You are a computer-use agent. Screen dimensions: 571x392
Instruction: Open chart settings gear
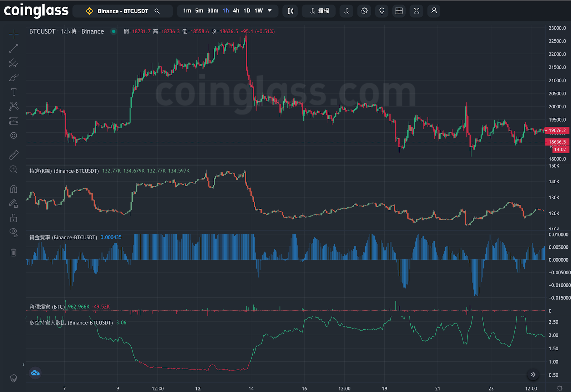pos(364,11)
